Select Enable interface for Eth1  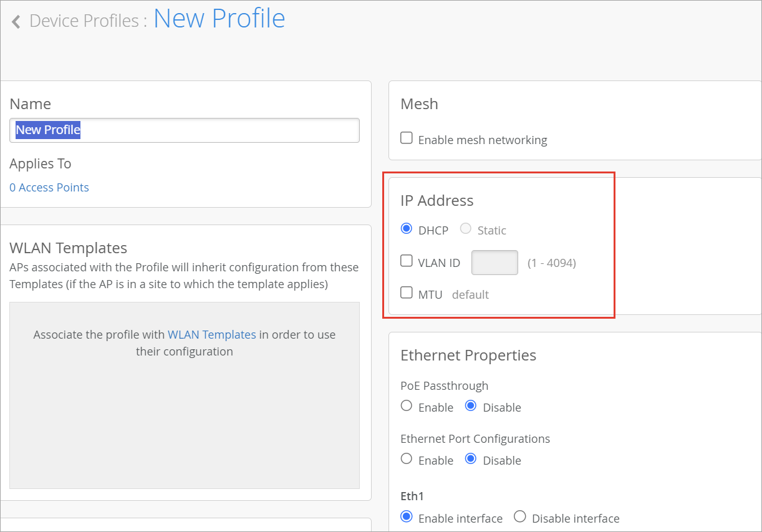click(407, 517)
